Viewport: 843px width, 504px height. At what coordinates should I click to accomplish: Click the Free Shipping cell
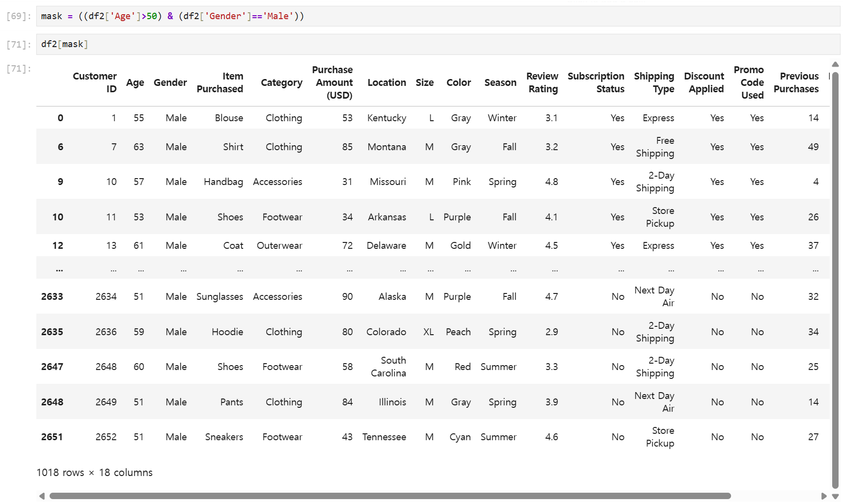coord(655,147)
